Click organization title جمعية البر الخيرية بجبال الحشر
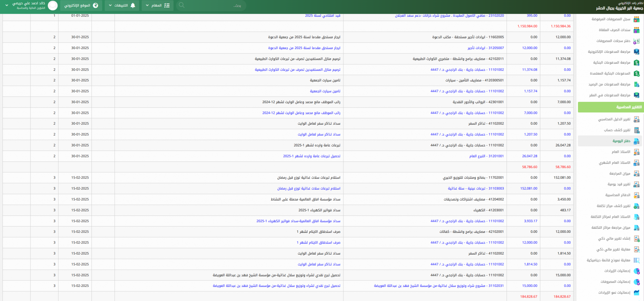 619,8
